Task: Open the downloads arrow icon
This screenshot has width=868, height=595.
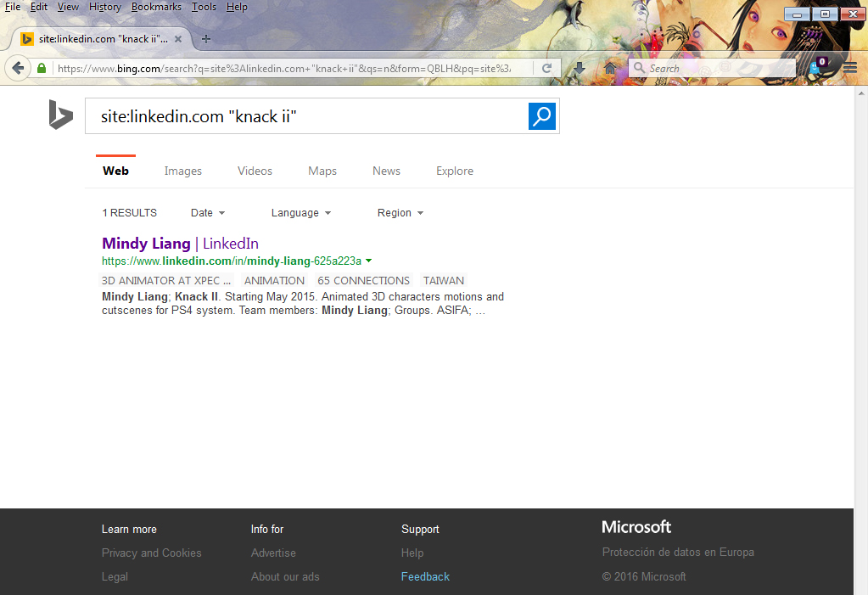Action: tap(579, 68)
